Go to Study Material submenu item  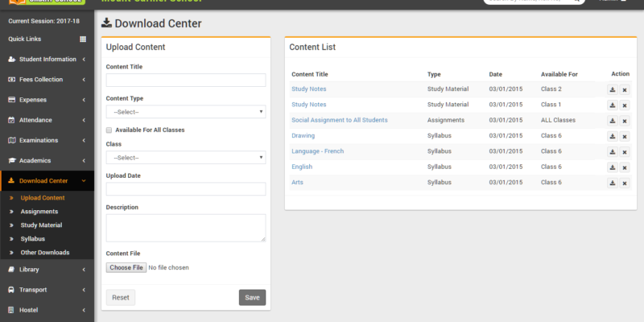point(41,225)
